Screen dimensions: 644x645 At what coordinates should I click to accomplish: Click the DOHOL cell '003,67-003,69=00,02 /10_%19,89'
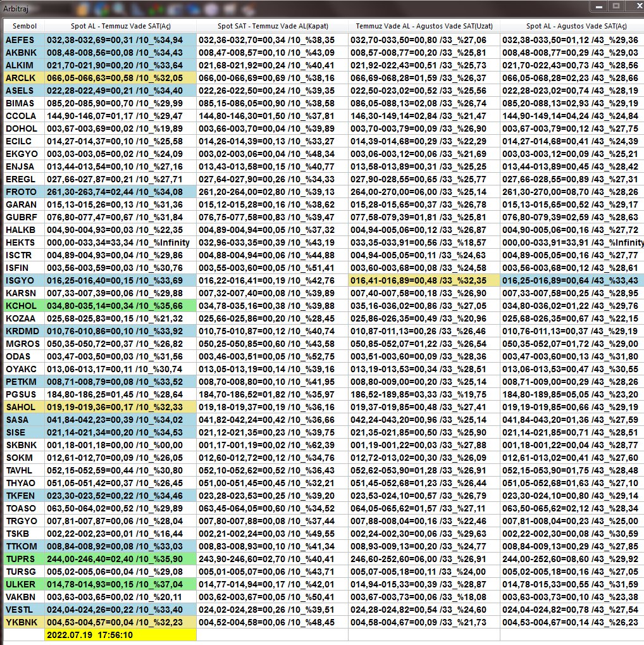120,128
